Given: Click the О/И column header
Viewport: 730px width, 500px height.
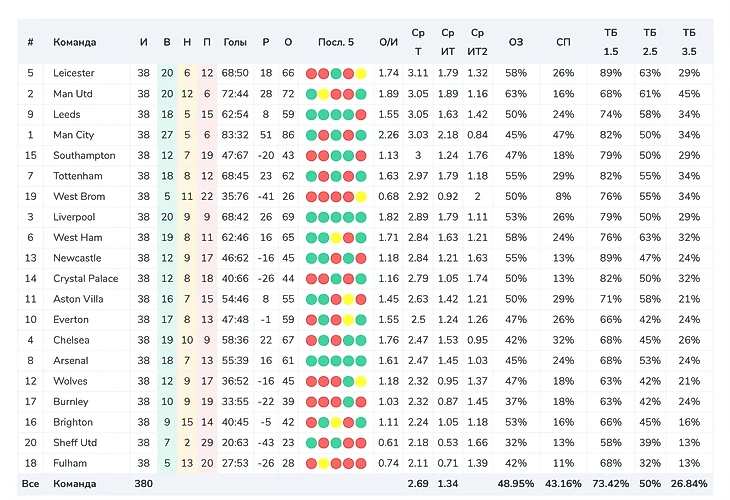Looking at the screenshot, I should pos(389,42).
